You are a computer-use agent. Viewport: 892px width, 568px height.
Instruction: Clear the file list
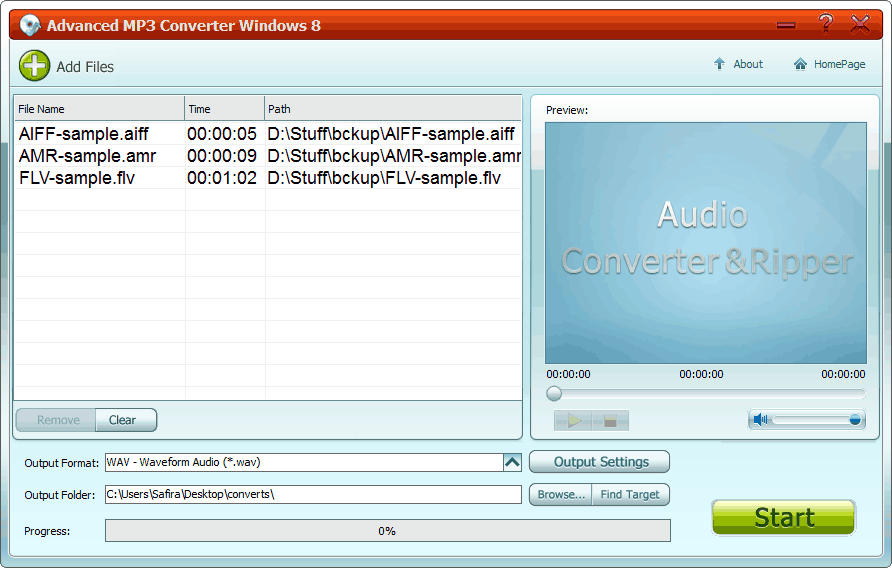(x=126, y=420)
